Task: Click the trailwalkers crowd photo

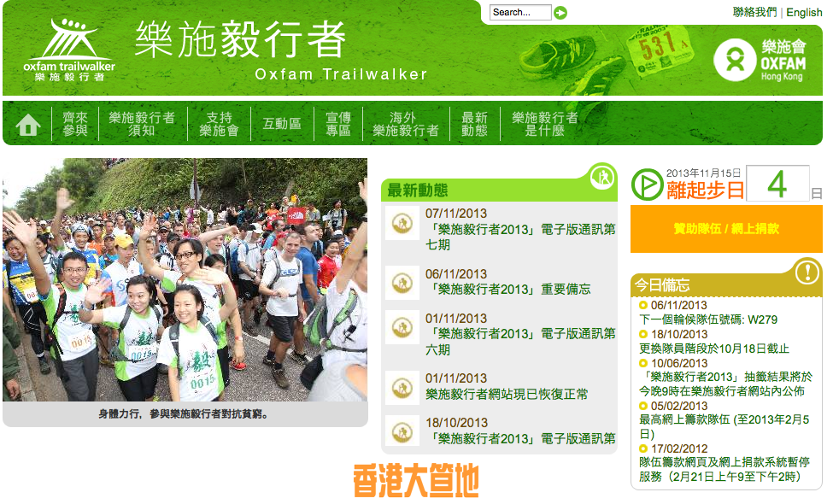Action: pyautogui.click(x=185, y=280)
